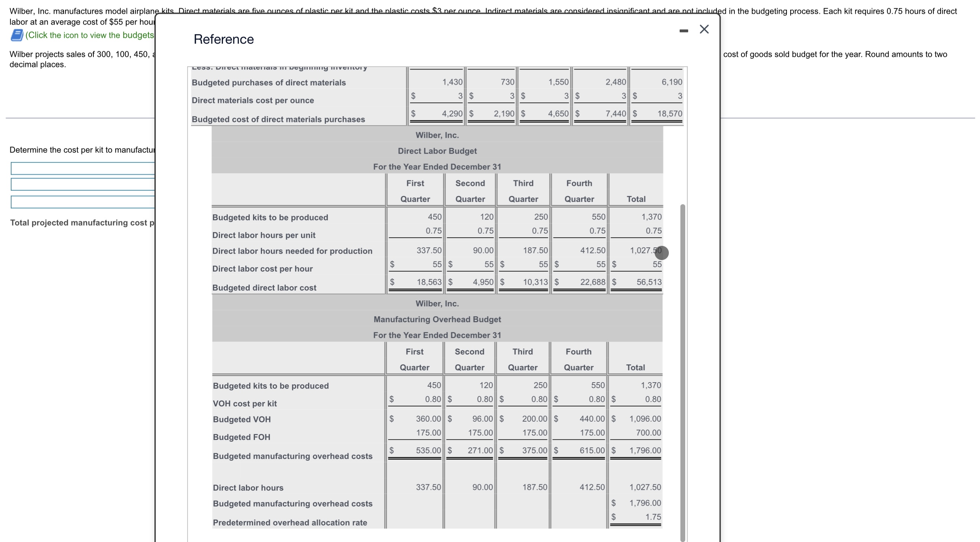
Task: Click the Budgeted FOH total of 700.00
Action: [x=648, y=433]
